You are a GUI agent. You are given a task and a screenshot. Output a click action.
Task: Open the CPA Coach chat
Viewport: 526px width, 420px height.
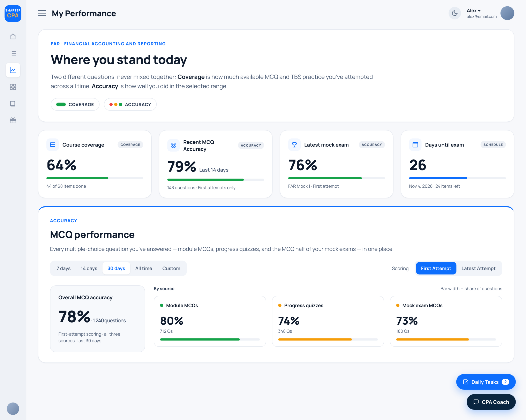491,402
